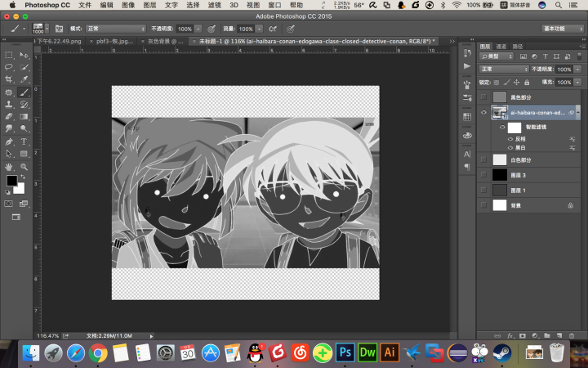Select the Path Selection tool
Screen dimensions: 588x368
9,154
